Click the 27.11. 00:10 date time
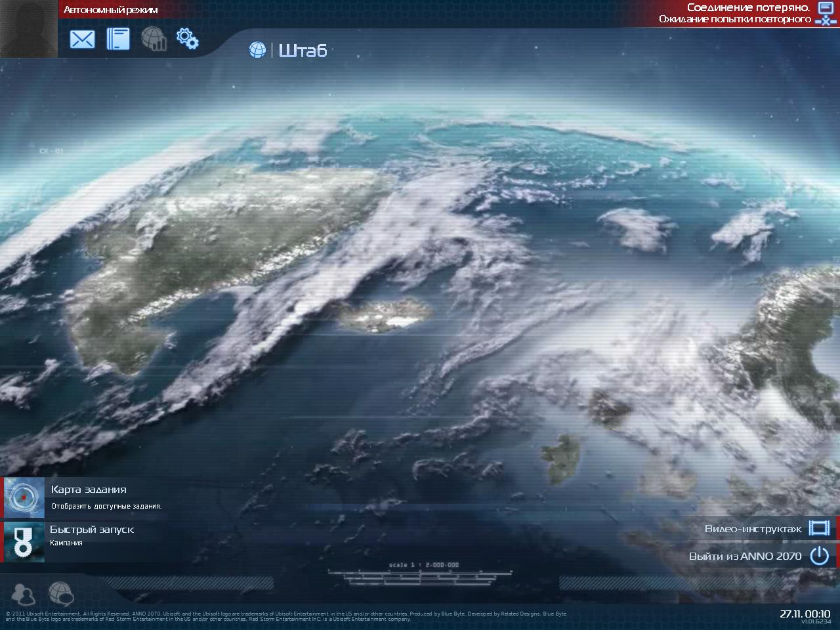840x630 pixels. coord(805,614)
